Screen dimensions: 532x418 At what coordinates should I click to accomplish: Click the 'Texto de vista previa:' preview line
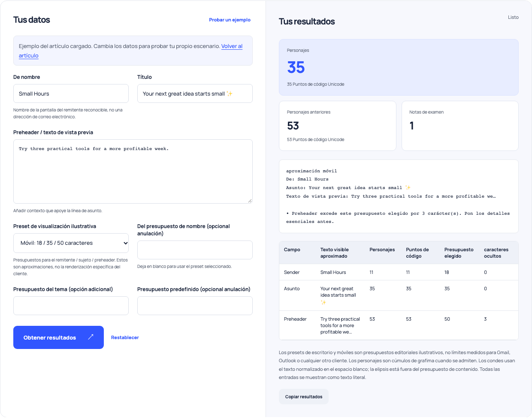click(391, 196)
